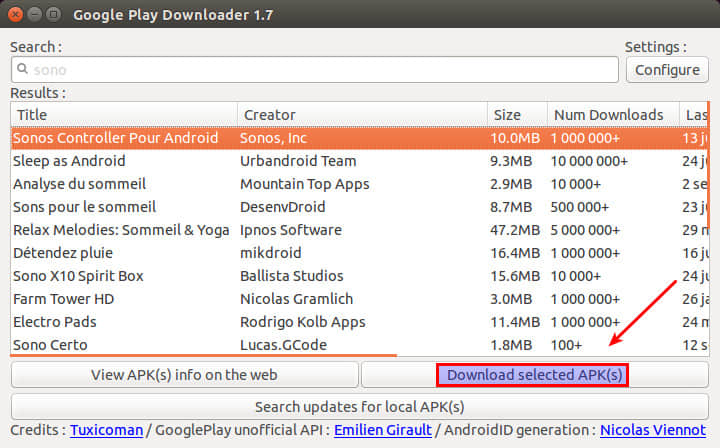Open the Emilien Girault link
Viewport: 720px width, 448px height.
tap(383, 430)
